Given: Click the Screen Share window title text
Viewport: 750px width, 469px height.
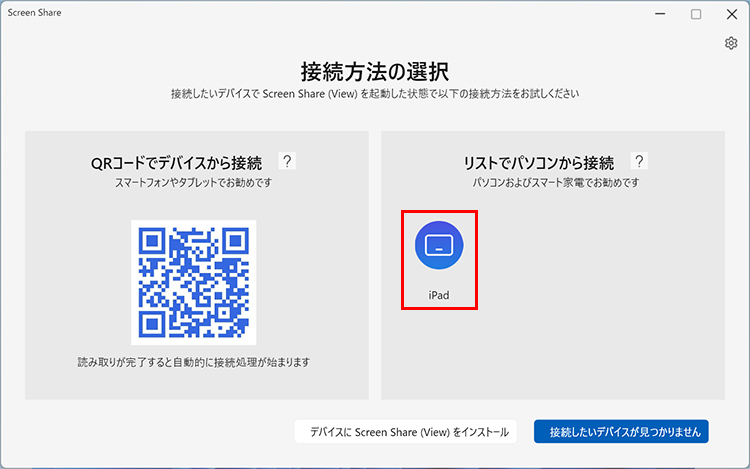Looking at the screenshot, I should click(x=34, y=13).
